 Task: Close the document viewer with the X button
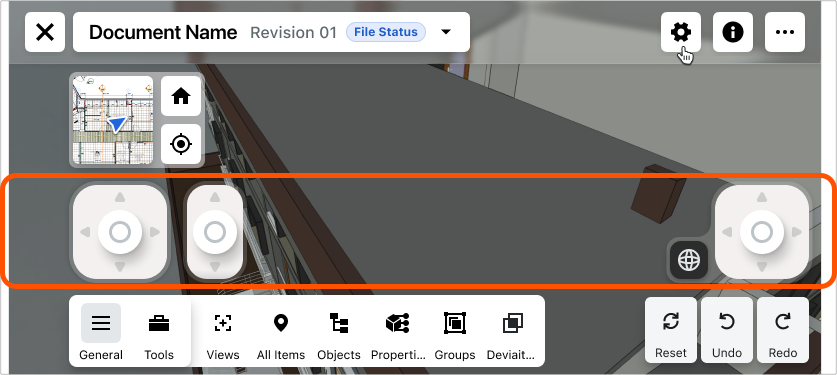pyautogui.click(x=45, y=32)
